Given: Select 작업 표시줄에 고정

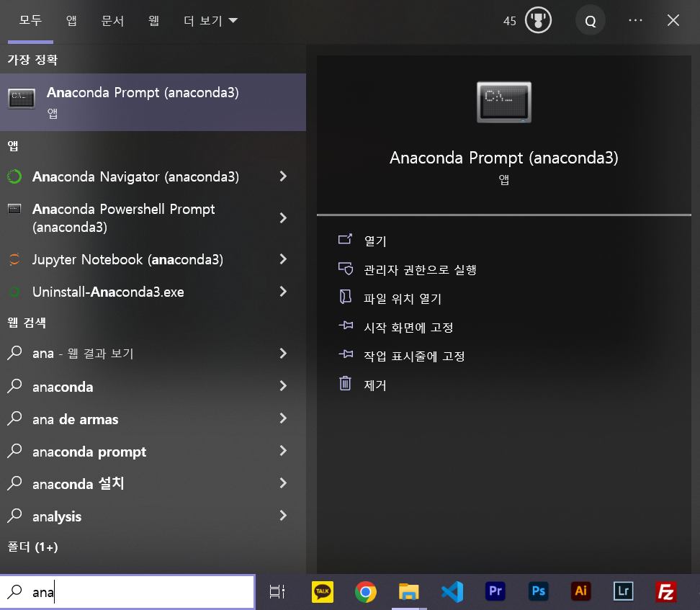Looking at the screenshot, I should pos(414,356).
